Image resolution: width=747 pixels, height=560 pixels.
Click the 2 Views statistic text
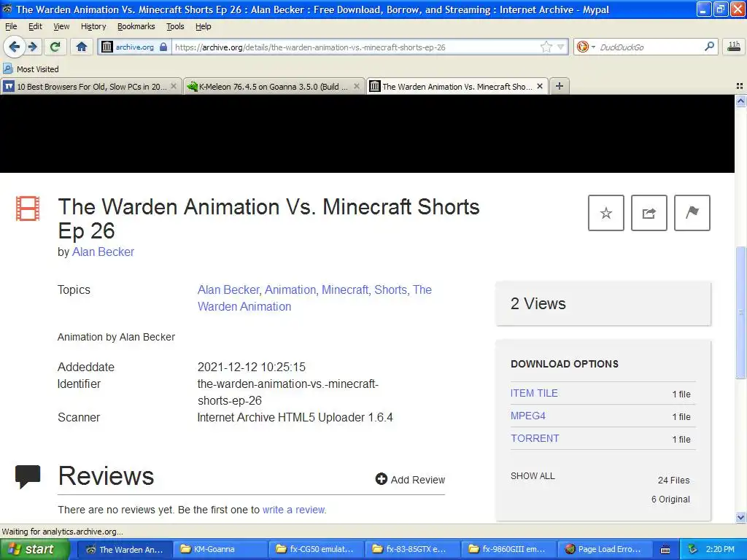pyautogui.click(x=538, y=303)
